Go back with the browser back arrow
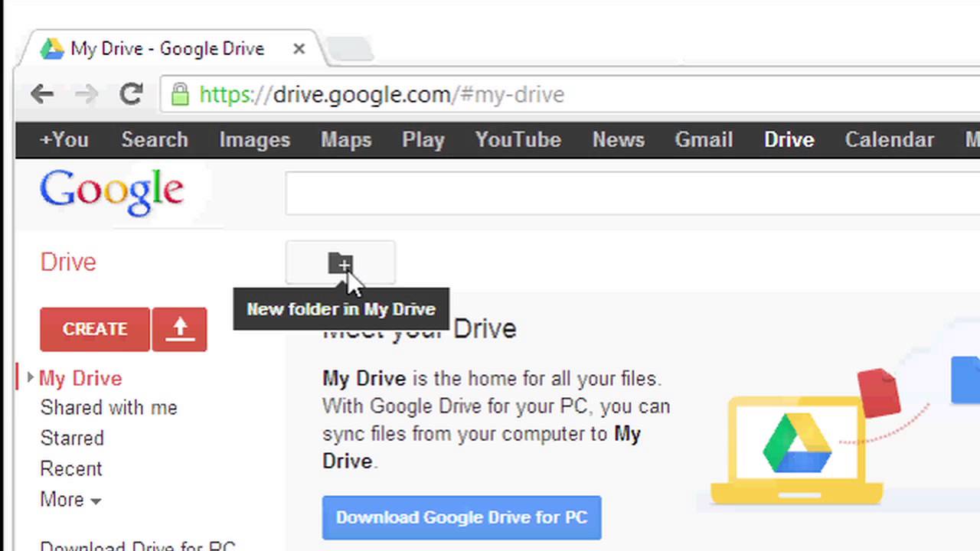The width and height of the screenshot is (980, 551). (42, 94)
